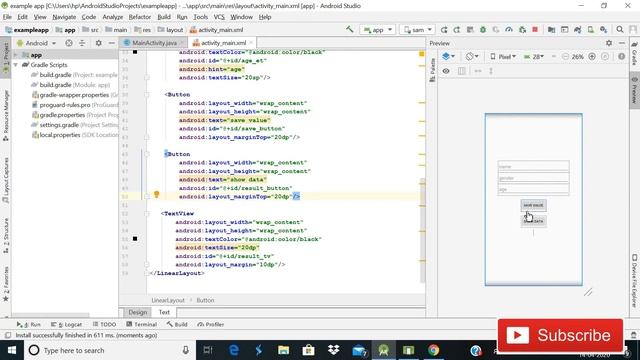Image resolution: width=640 pixels, height=360 pixels.
Task: Open File Explorer from the taskbar
Action: 283,350
